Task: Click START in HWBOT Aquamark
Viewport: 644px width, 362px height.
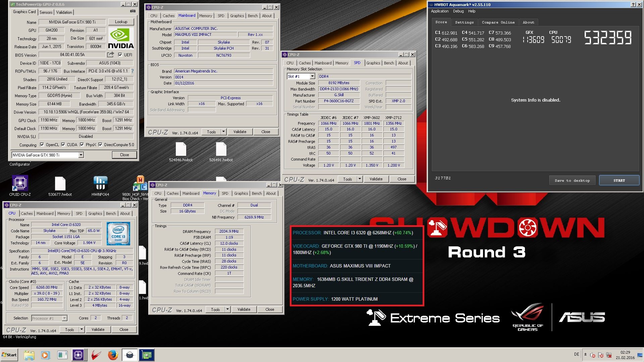Action: coord(619,180)
